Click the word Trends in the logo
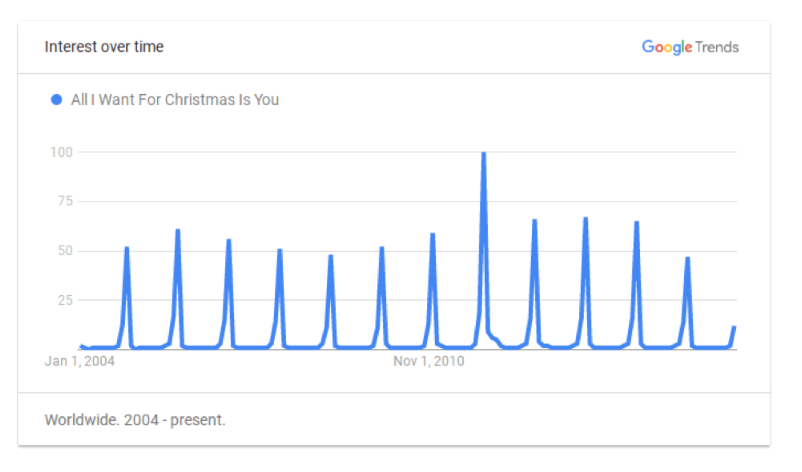 [x=717, y=47]
